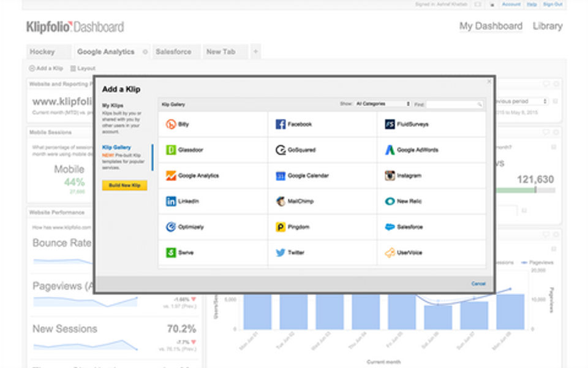Open the GoSquared icon entry
The width and height of the screenshot is (588, 368).
[281, 150]
